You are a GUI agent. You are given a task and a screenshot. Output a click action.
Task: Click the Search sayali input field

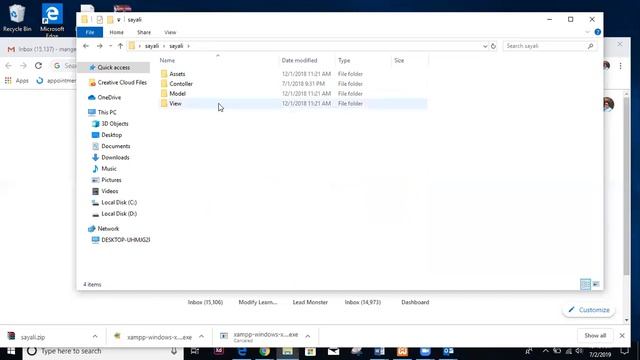click(545, 46)
